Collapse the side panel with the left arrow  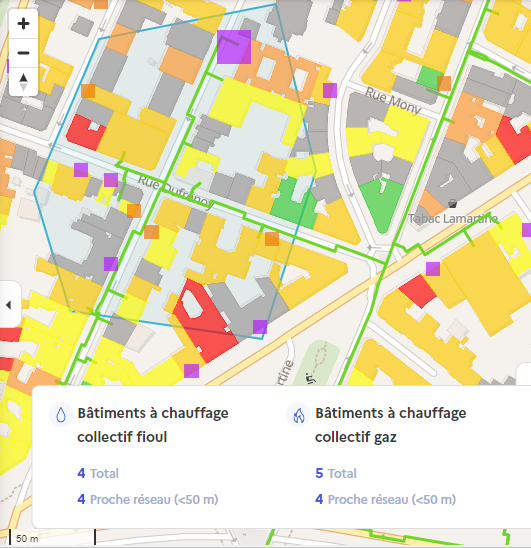pos(9,305)
